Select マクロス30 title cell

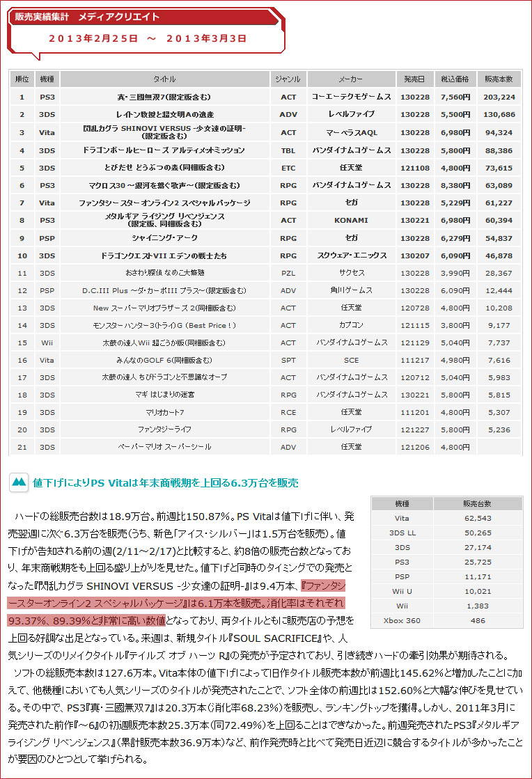[x=164, y=185]
